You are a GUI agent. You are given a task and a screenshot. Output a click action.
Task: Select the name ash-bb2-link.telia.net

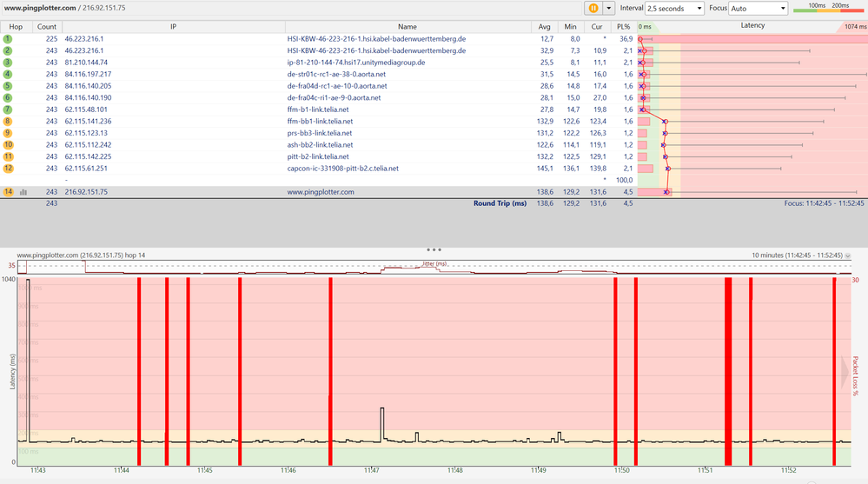coord(320,144)
